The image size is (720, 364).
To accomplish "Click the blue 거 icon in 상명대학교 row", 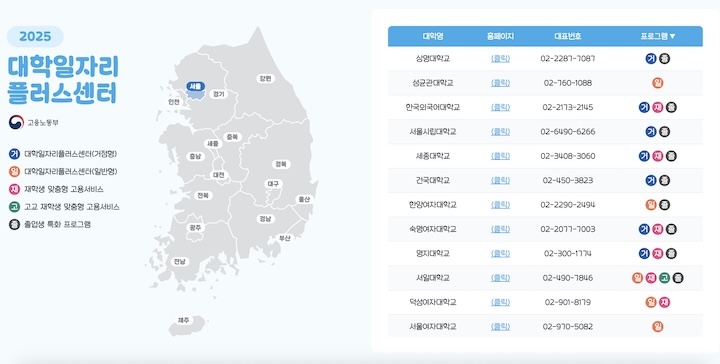I will point(651,59).
